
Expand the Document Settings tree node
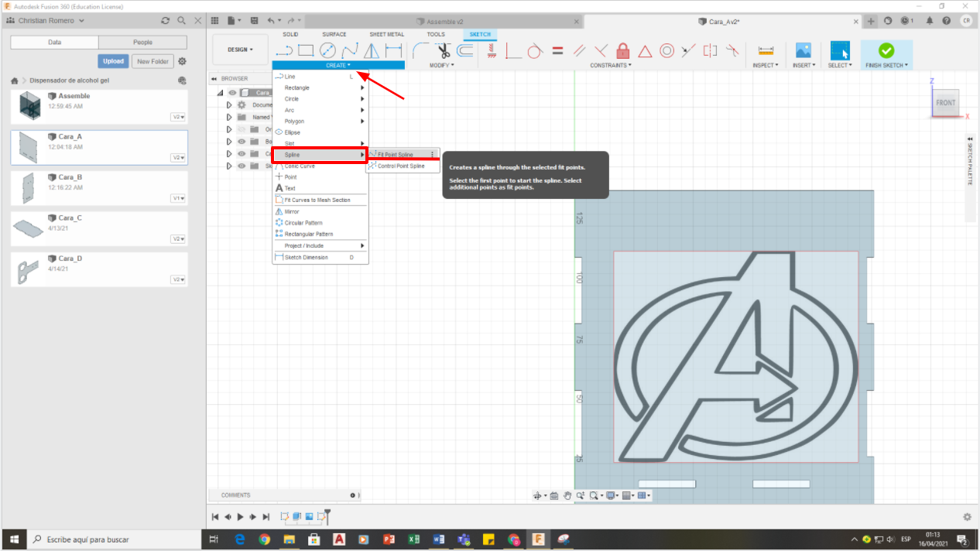pos(229,104)
